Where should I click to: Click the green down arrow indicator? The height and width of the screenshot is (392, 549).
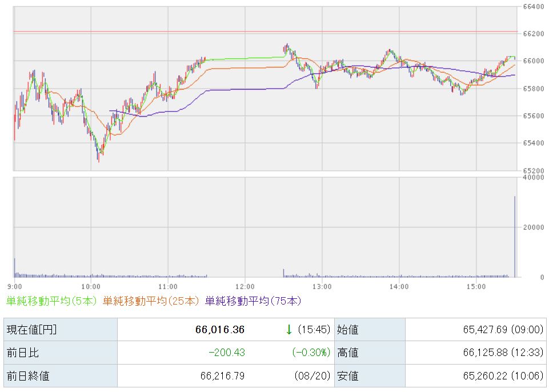pos(289,330)
